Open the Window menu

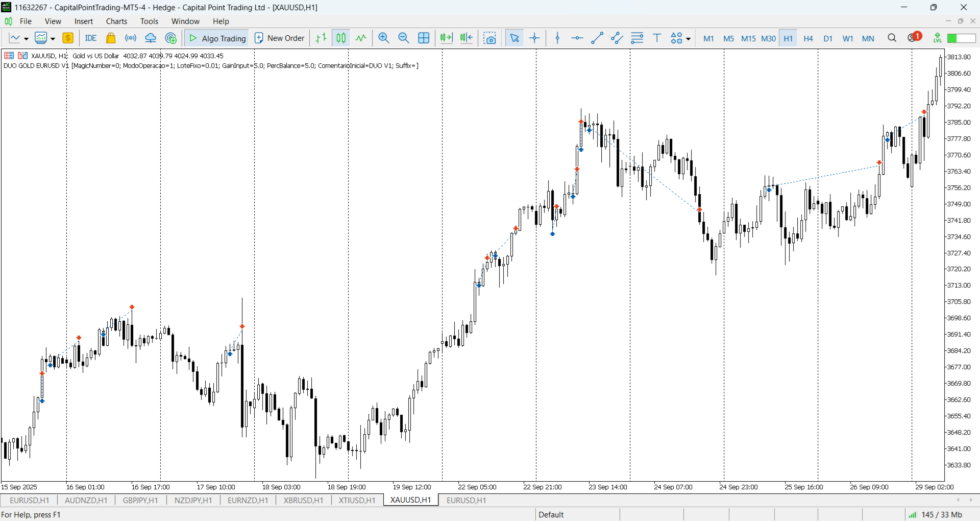coord(185,21)
